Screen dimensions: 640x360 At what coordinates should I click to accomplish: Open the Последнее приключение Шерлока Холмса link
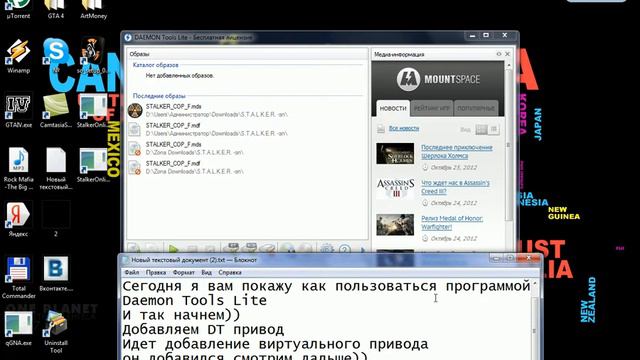(x=457, y=151)
